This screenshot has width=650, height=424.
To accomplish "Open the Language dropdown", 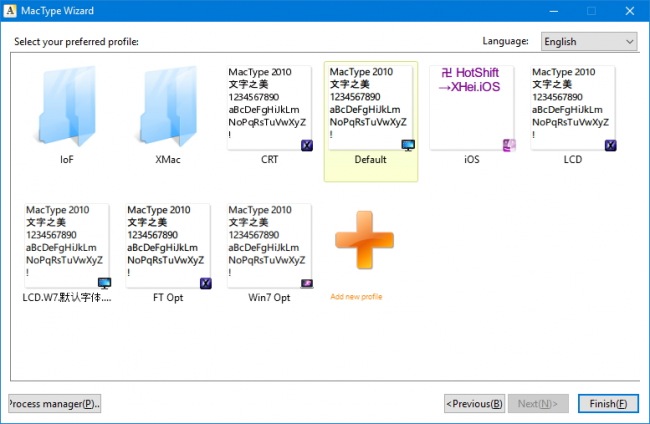I will [x=589, y=41].
